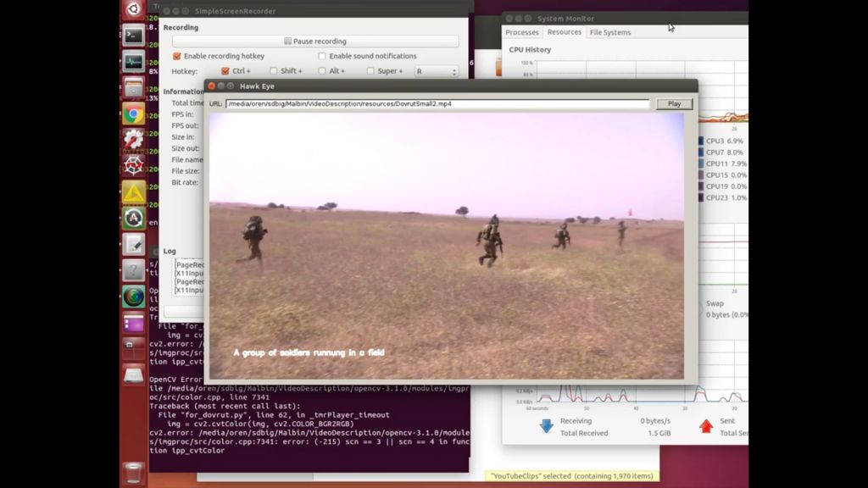Open the text editor launcher icon
This screenshot has height=488, width=868.
133,245
